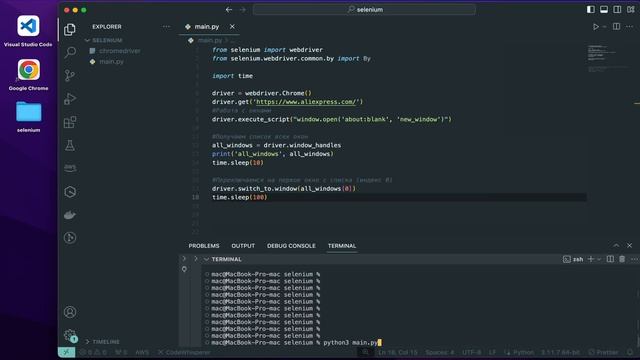The image size is (640, 360).
Task: Open the Explorer view in activity bar
Action: click(70, 29)
